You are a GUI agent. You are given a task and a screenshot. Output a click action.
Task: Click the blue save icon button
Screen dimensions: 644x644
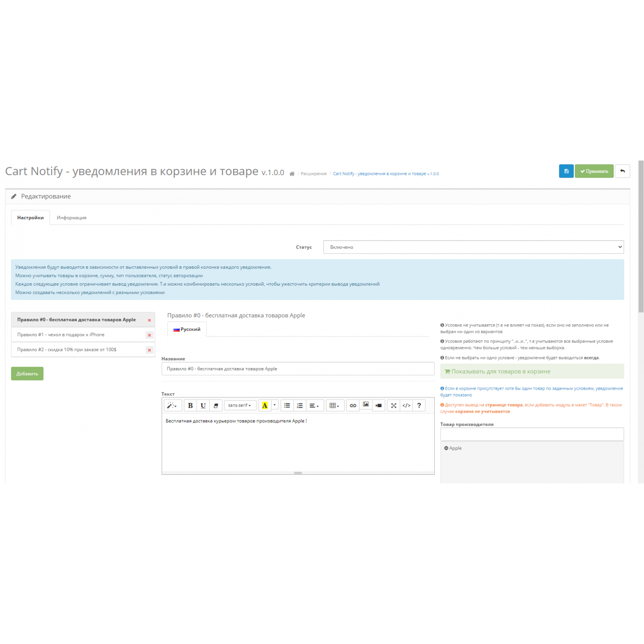tap(566, 171)
